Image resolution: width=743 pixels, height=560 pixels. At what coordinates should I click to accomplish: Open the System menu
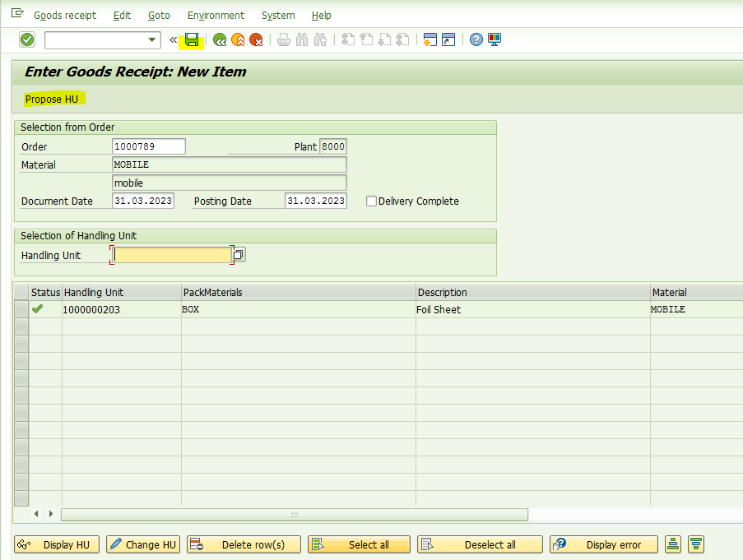[278, 15]
